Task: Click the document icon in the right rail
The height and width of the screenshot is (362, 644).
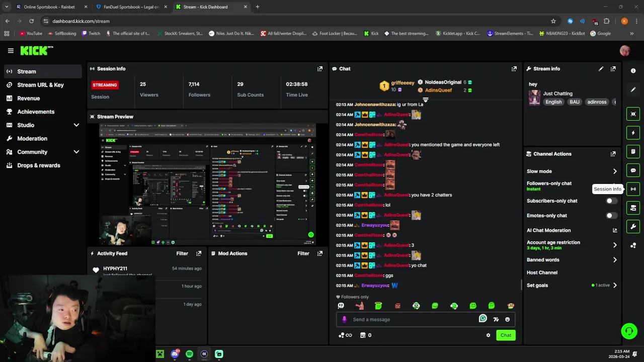Action: click(x=633, y=151)
